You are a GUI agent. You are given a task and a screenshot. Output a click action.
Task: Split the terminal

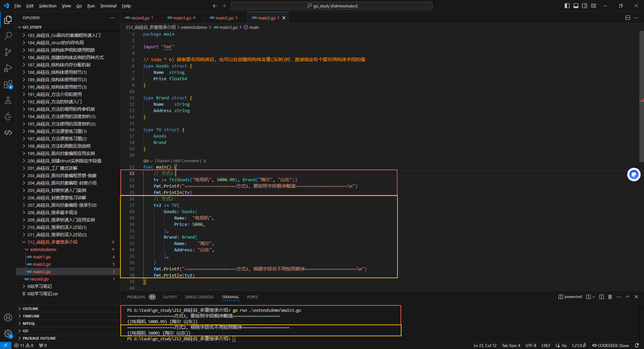(x=601, y=297)
